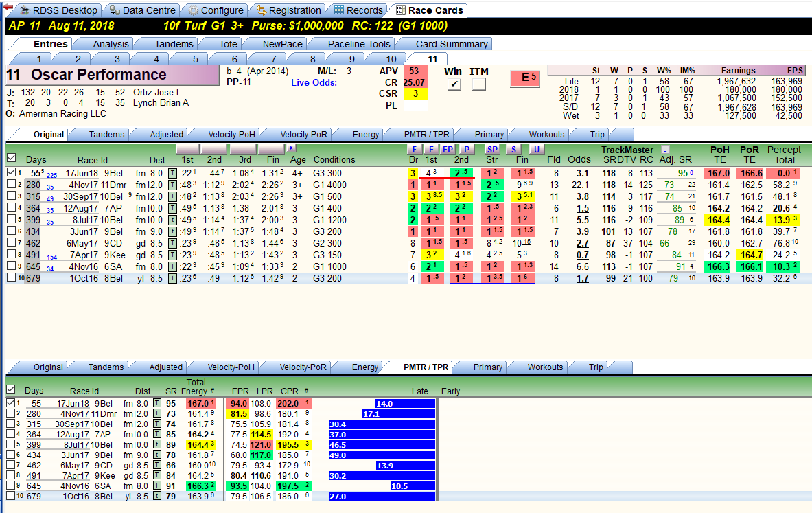Click the yellow CSR value 3
The image size is (812, 513).
(415, 94)
